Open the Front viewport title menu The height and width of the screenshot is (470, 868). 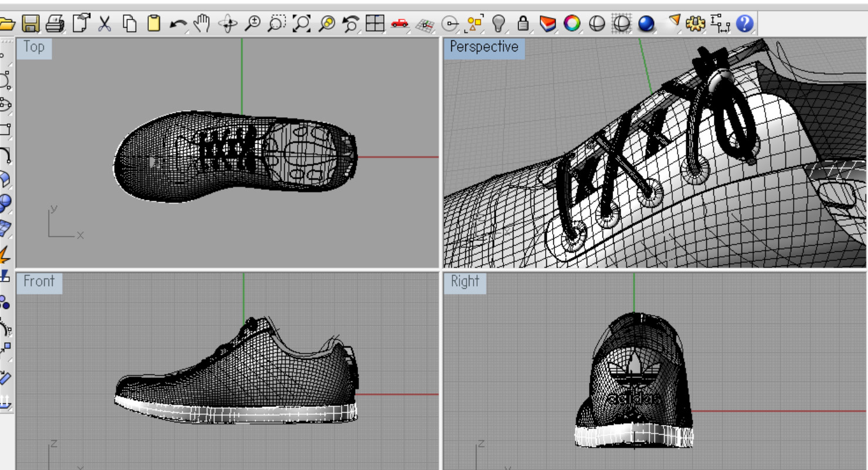point(39,282)
